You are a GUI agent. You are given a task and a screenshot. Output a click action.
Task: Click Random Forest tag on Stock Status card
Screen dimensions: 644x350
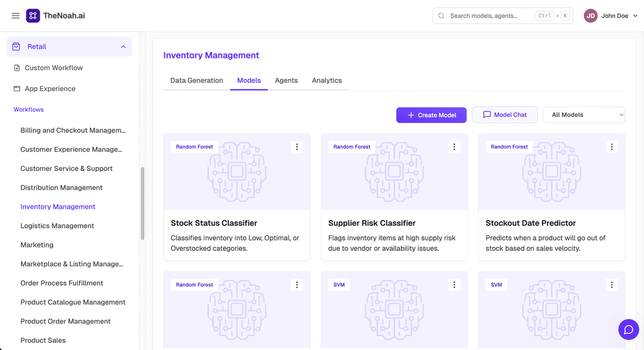(194, 146)
